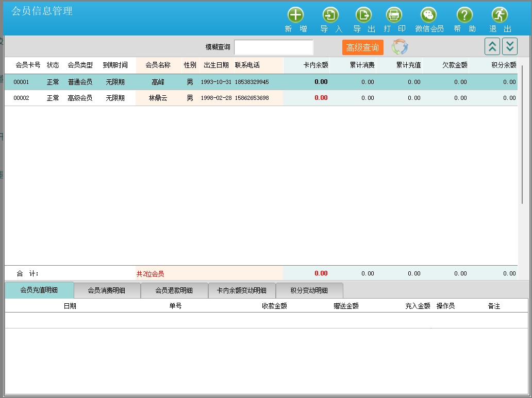
Task: Open the 微信会员 WeChat member icon
Action: [x=429, y=15]
